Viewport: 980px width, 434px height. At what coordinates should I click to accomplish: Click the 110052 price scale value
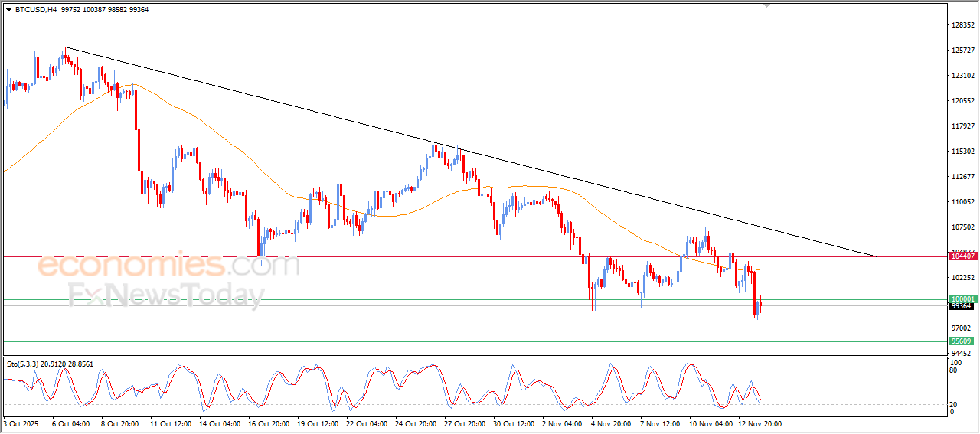[962, 202]
